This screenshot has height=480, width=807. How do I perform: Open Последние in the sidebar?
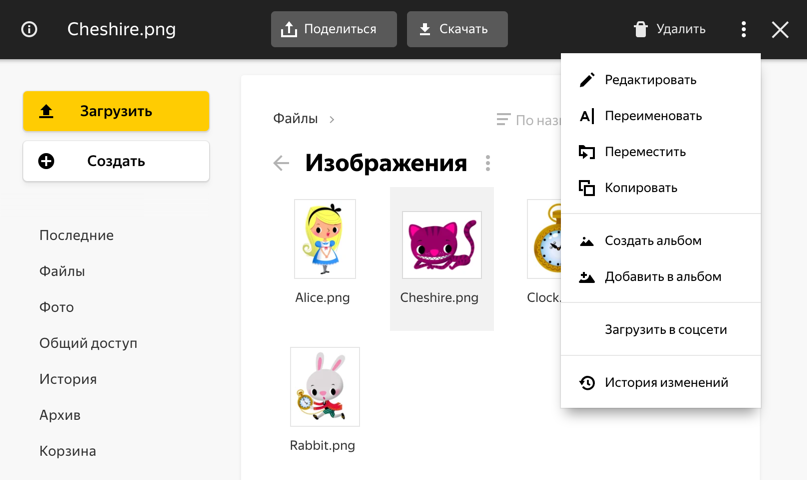(x=76, y=235)
